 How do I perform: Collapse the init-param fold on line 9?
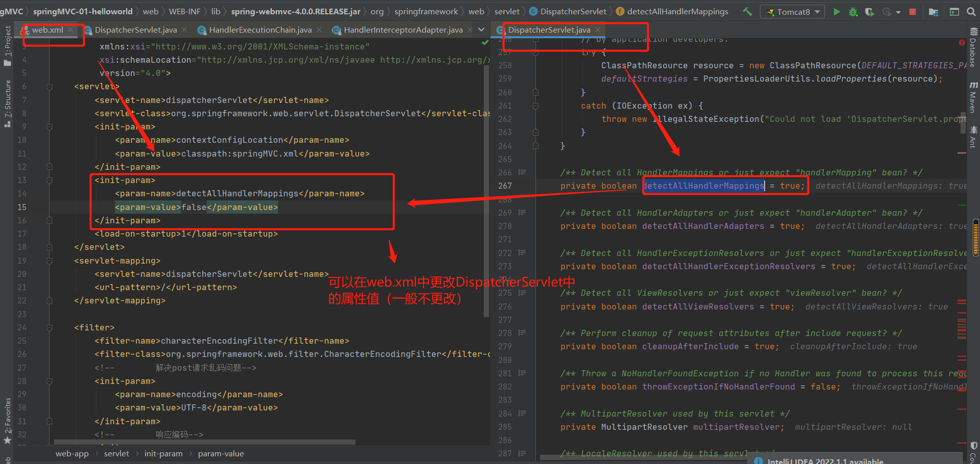click(50, 127)
